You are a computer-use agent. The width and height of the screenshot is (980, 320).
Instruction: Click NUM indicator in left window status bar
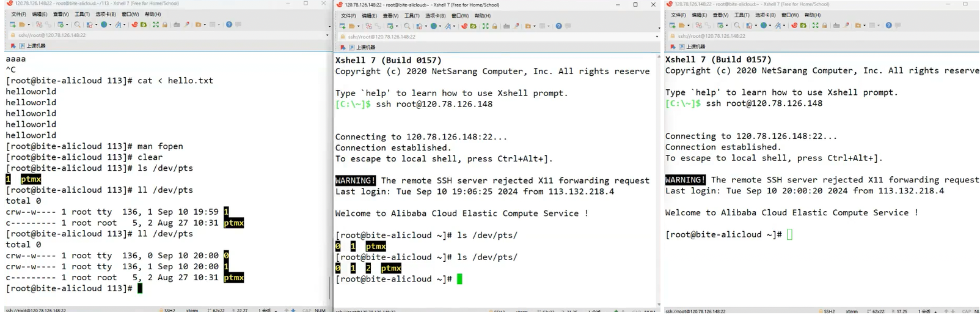[x=320, y=311]
